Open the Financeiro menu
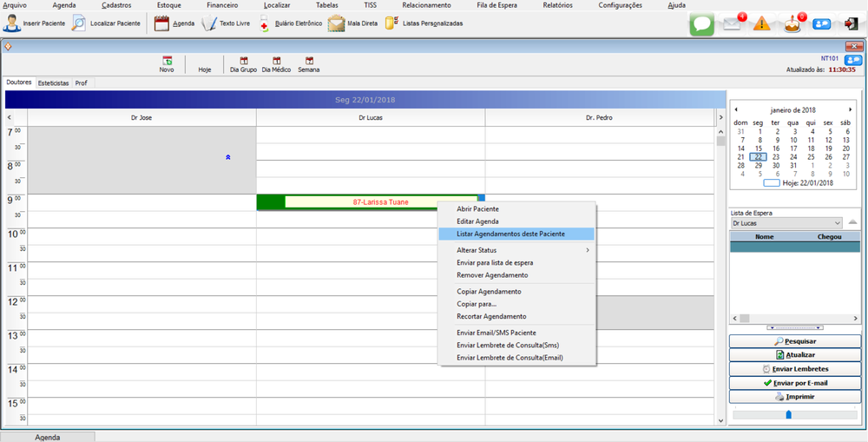The image size is (868, 442). click(222, 5)
